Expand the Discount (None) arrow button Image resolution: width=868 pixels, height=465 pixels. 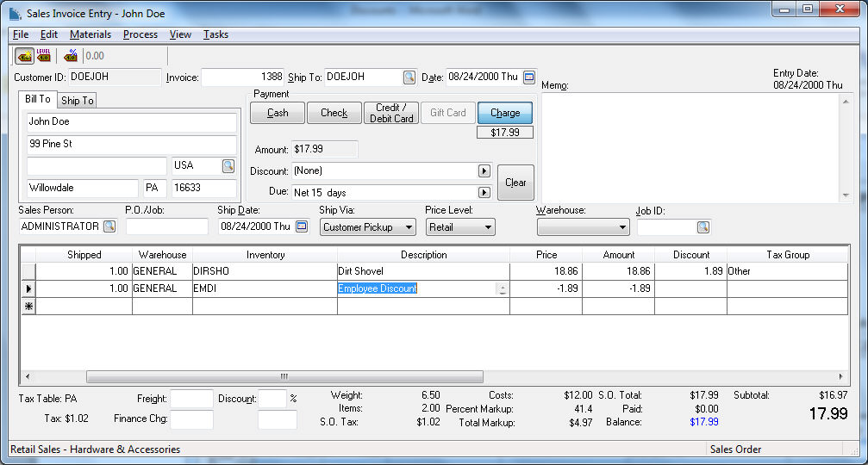(x=484, y=170)
